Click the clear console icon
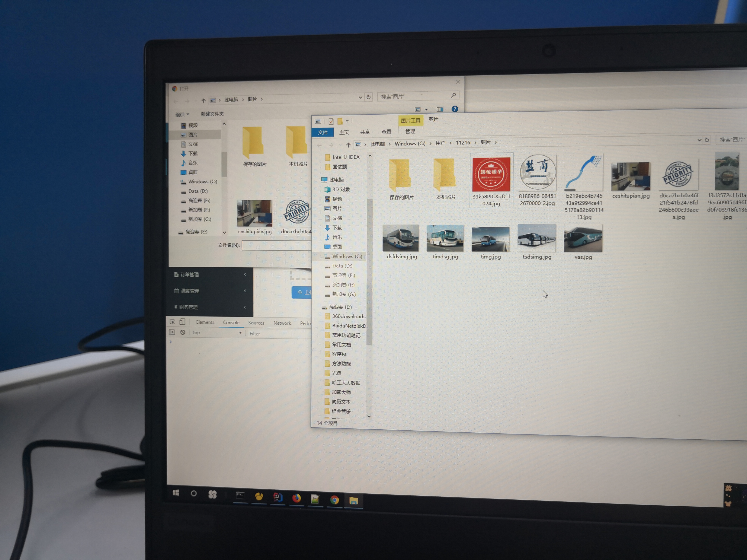The width and height of the screenshot is (747, 560). 183,332
